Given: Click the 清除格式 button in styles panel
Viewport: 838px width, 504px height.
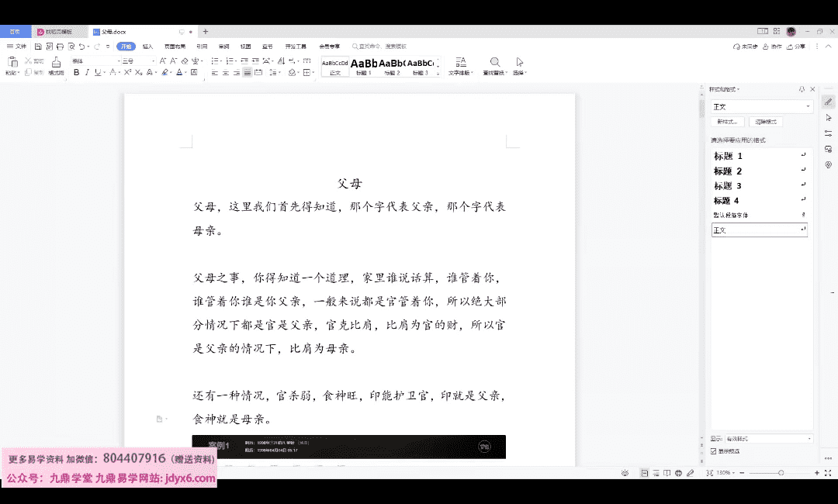Looking at the screenshot, I should coord(766,122).
